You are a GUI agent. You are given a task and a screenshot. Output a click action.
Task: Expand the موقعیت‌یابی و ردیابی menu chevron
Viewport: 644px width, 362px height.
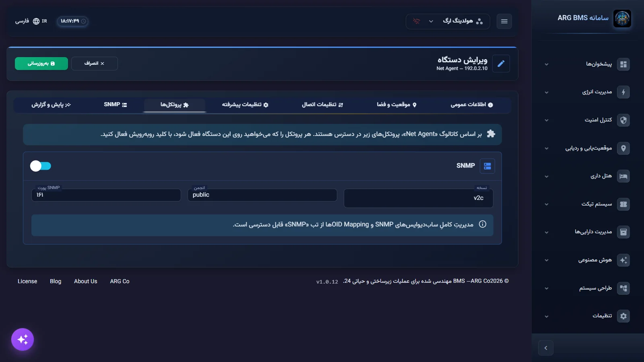(547, 148)
